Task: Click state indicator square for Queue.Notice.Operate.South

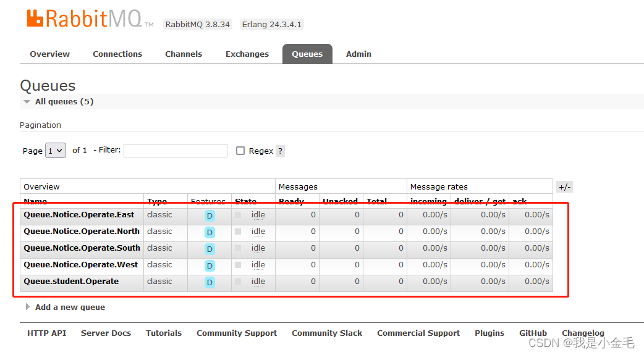Action: pyautogui.click(x=238, y=248)
